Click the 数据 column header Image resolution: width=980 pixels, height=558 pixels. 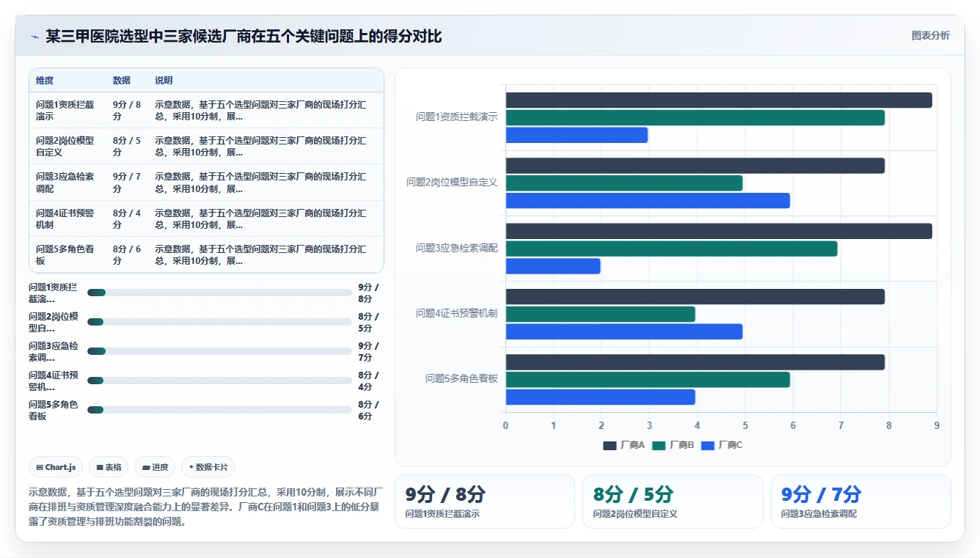pos(122,81)
